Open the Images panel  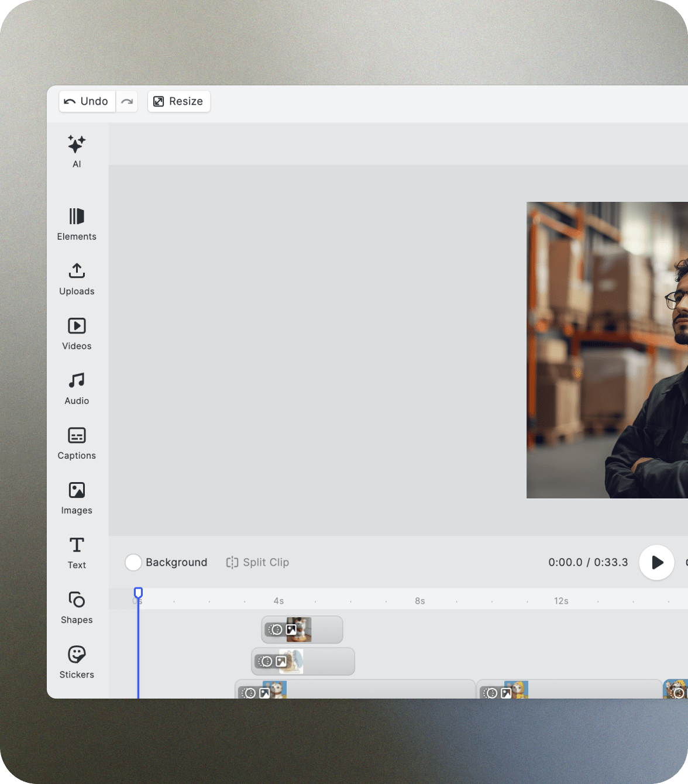pyautogui.click(x=77, y=498)
